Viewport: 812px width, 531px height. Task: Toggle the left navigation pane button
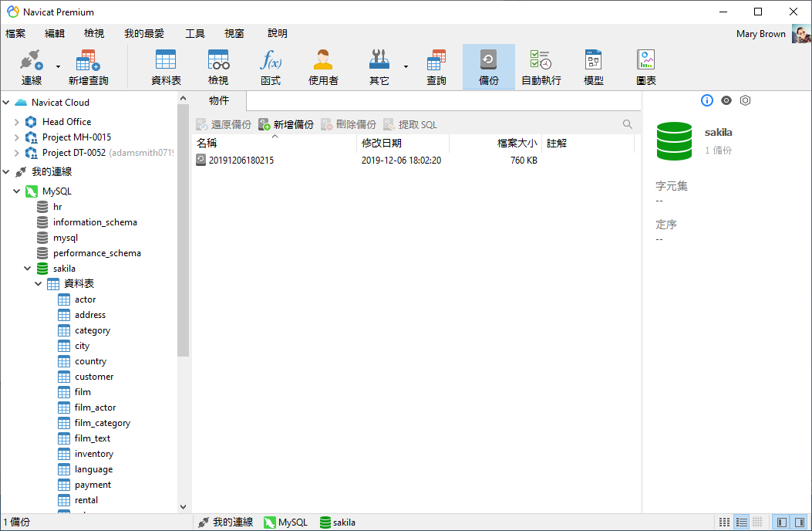click(x=782, y=523)
